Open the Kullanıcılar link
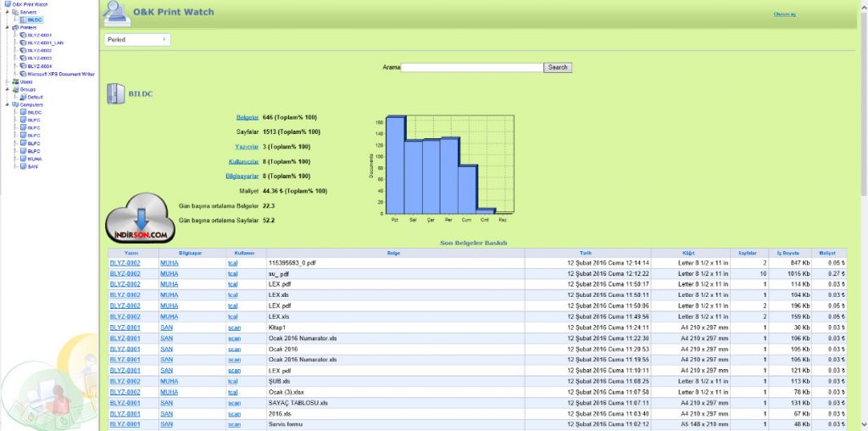Image resolution: width=868 pixels, height=431 pixels. [x=243, y=162]
